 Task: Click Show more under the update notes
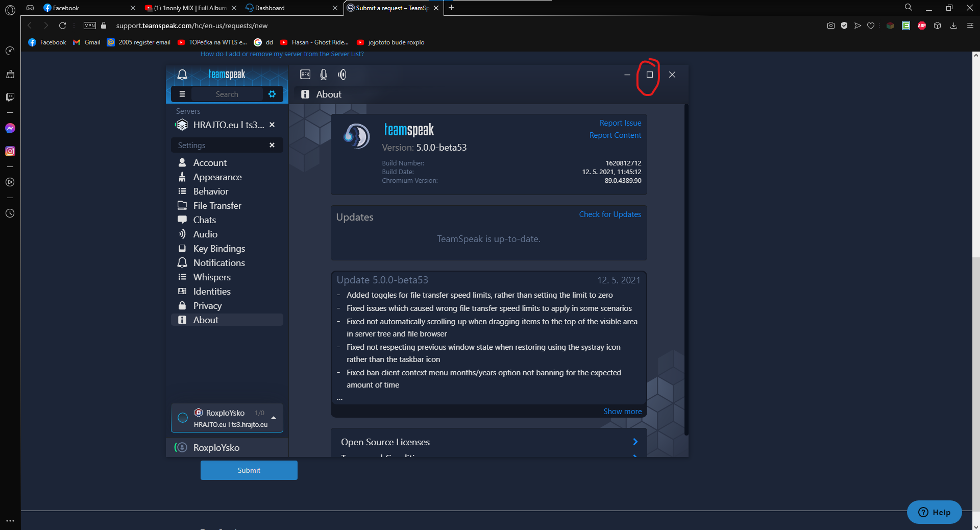[622, 412]
